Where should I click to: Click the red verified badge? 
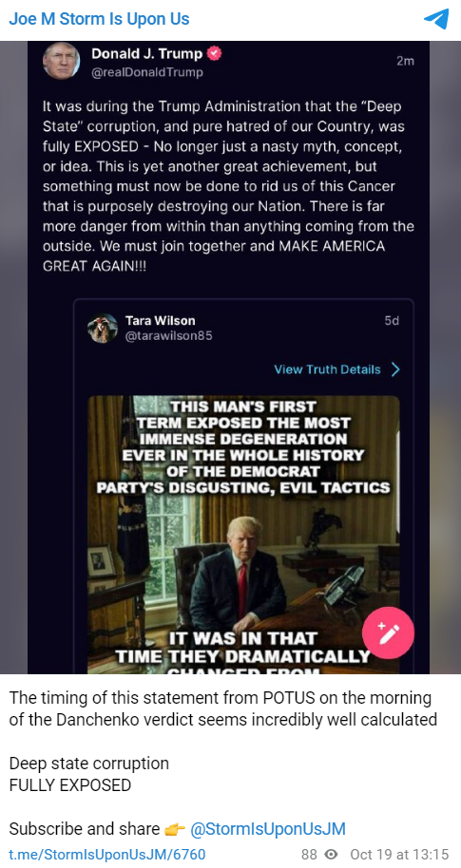[x=215, y=54]
